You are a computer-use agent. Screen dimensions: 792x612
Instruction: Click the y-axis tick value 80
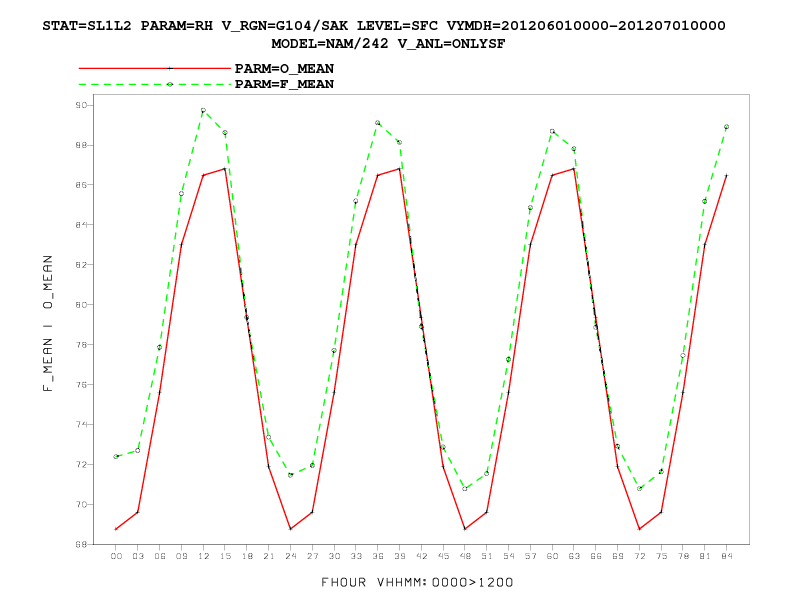pyautogui.click(x=81, y=304)
